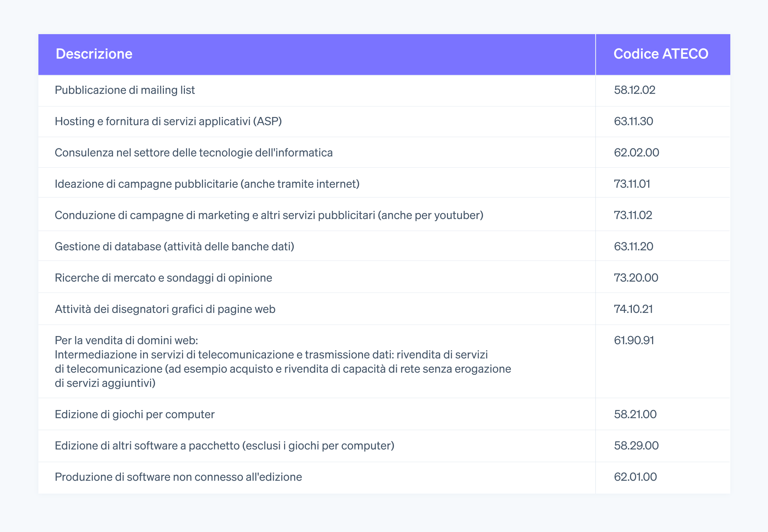Click Gestione di database description

click(x=174, y=246)
